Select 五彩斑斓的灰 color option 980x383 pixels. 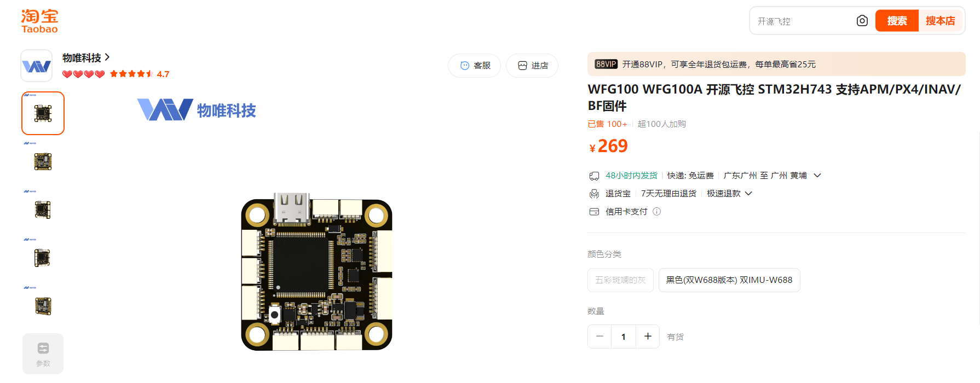620,280
